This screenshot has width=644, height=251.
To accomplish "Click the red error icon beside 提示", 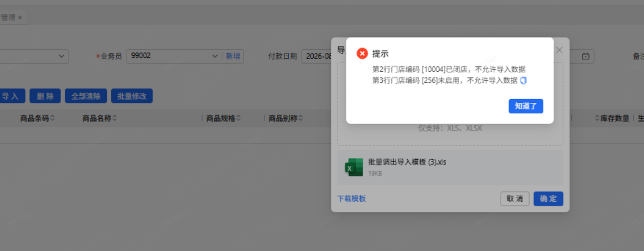I will click(x=362, y=53).
